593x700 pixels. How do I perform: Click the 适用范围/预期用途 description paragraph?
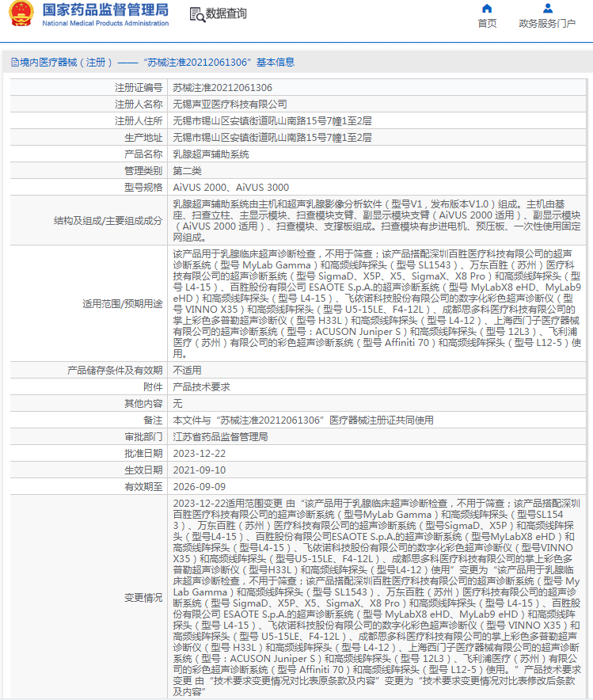(x=377, y=303)
